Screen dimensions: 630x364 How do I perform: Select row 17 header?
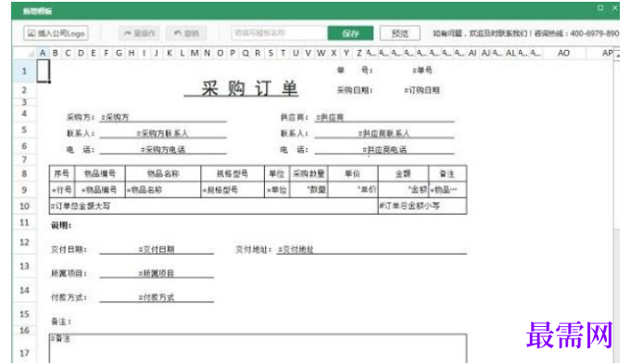coord(24,353)
